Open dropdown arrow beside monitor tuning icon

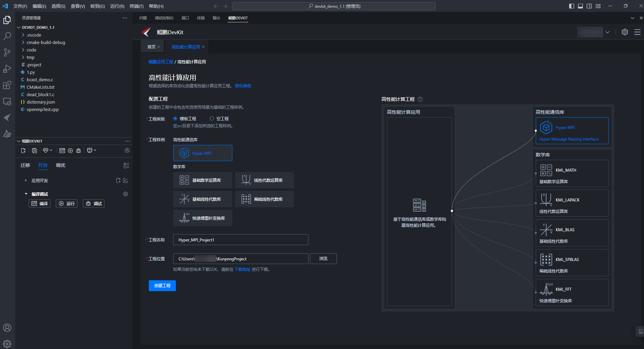pos(95,150)
